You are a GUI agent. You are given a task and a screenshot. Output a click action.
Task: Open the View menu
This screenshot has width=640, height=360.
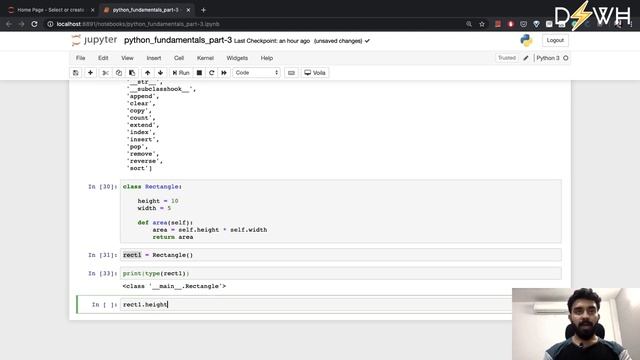pyautogui.click(x=127, y=58)
